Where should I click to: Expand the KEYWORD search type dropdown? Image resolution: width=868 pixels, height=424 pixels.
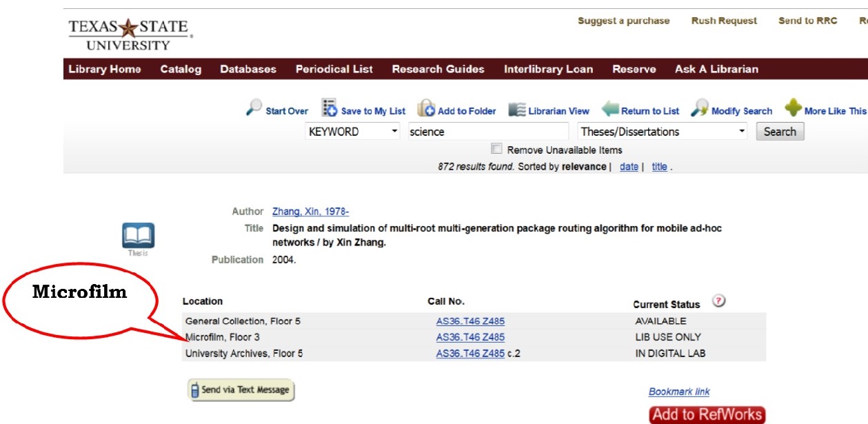click(352, 132)
